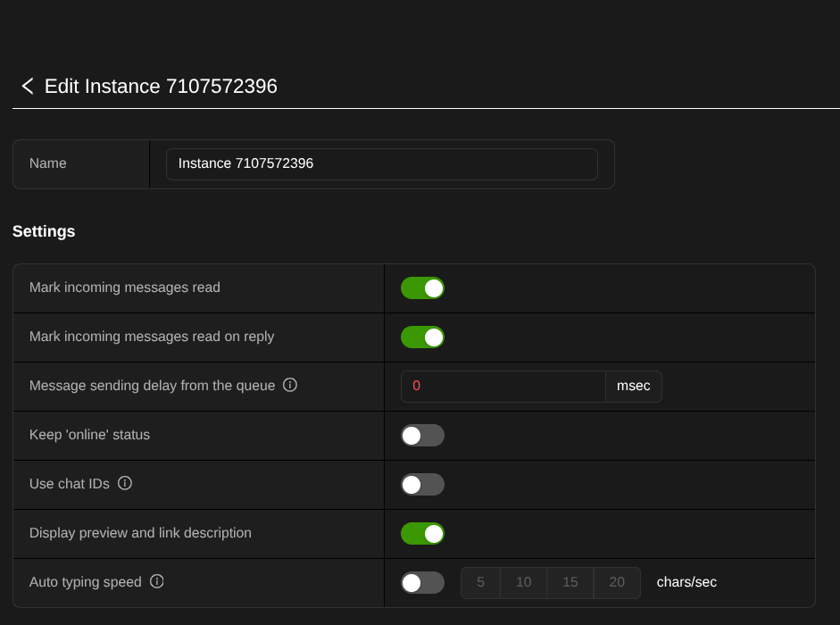Select 5 chars/sec typing speed
Image resolution: width=840 pixels, height=625 pixels.
click(480, 583)
